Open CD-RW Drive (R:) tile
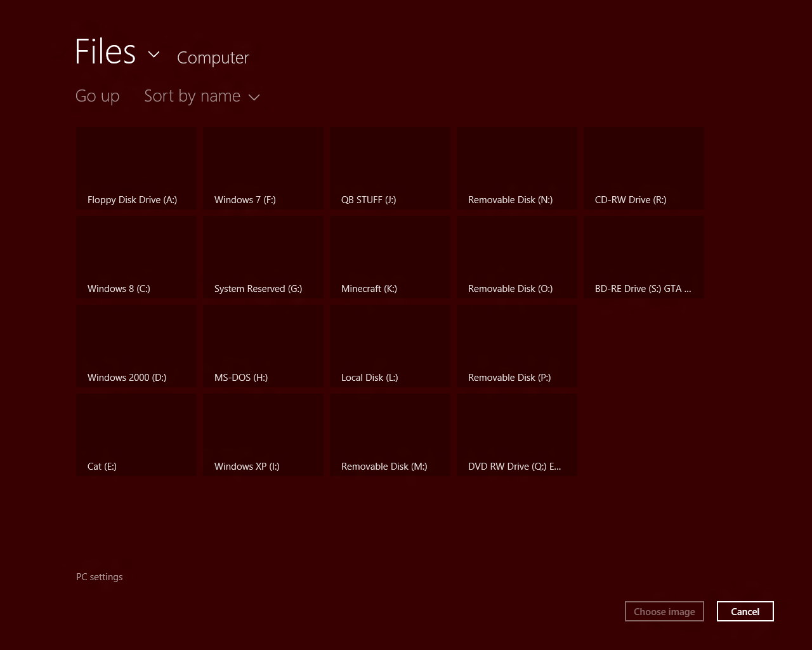 pyautogui.click(x=643, y=168)
